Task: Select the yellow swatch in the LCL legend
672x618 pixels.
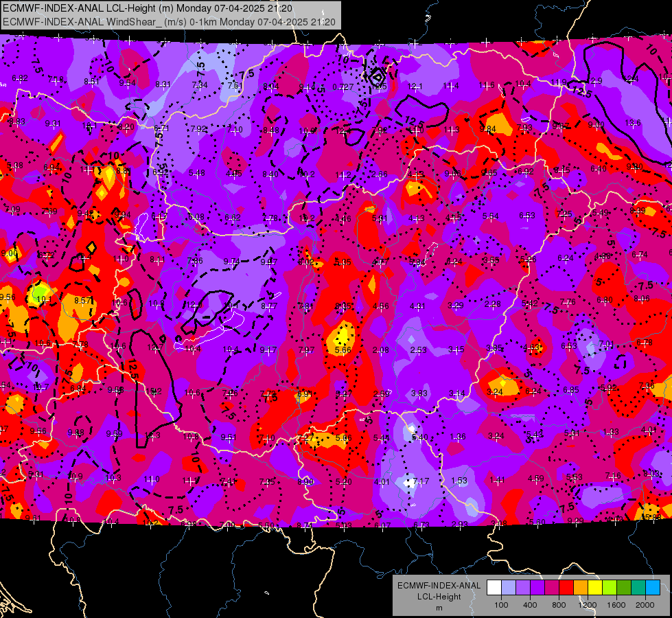Action: point(595,588)
